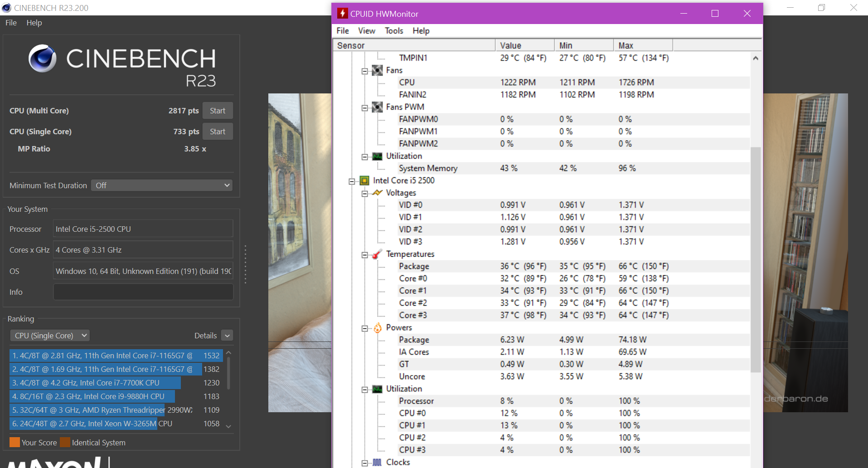Select the i7-1165G7 entry scoring 1382

[116, 369]
